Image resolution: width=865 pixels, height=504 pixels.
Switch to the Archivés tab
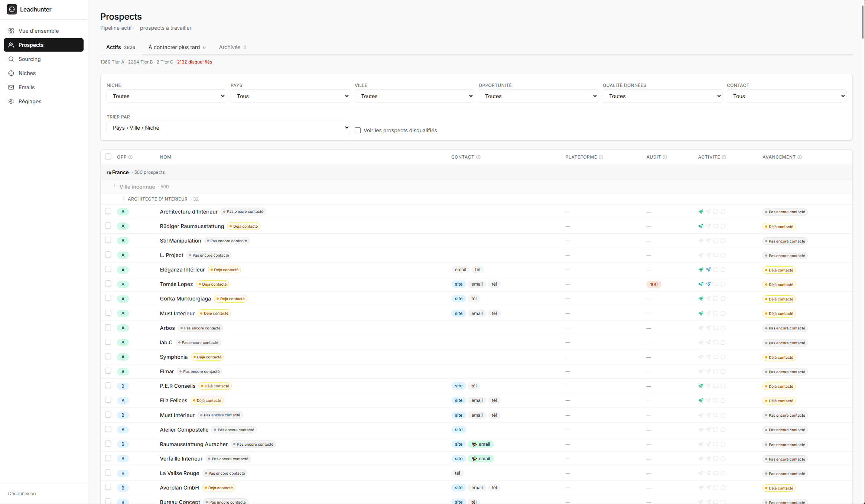[x=232, y=47]
